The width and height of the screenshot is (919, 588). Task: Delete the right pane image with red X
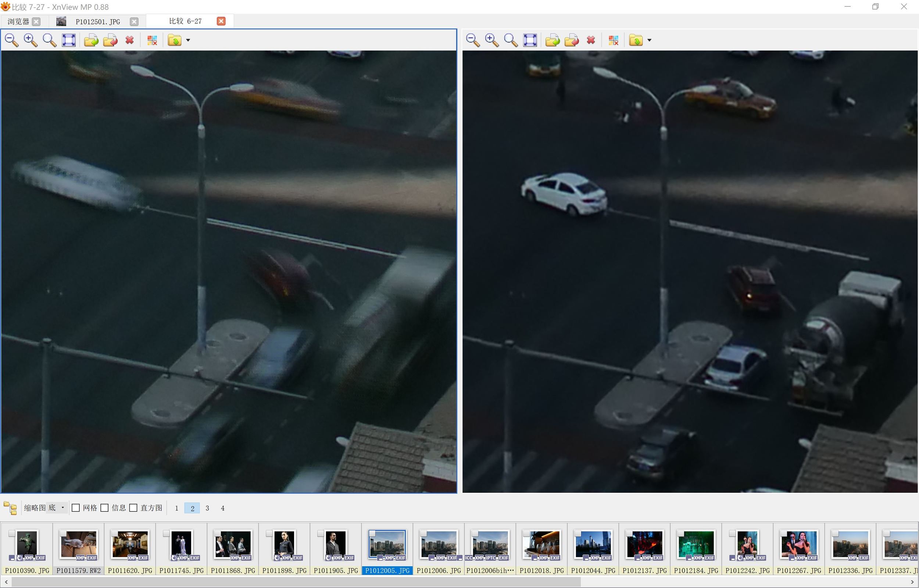pos(591,40)
